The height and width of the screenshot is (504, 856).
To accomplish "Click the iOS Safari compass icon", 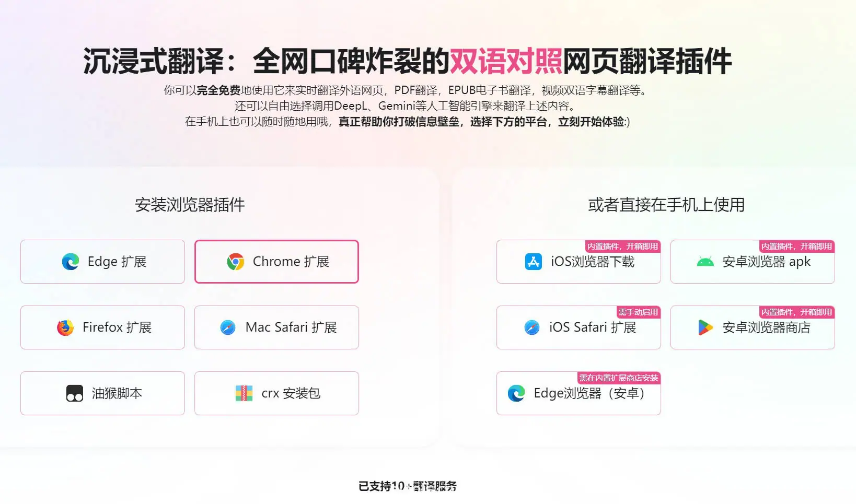I will (532, 327).
